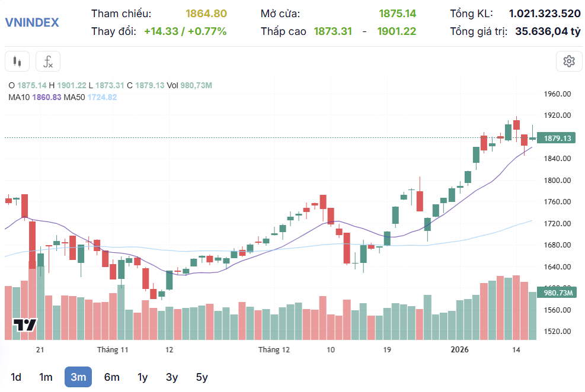Click the 1879.13 current price label
This screenshot has width=585, height=392.
coord(557,138)
